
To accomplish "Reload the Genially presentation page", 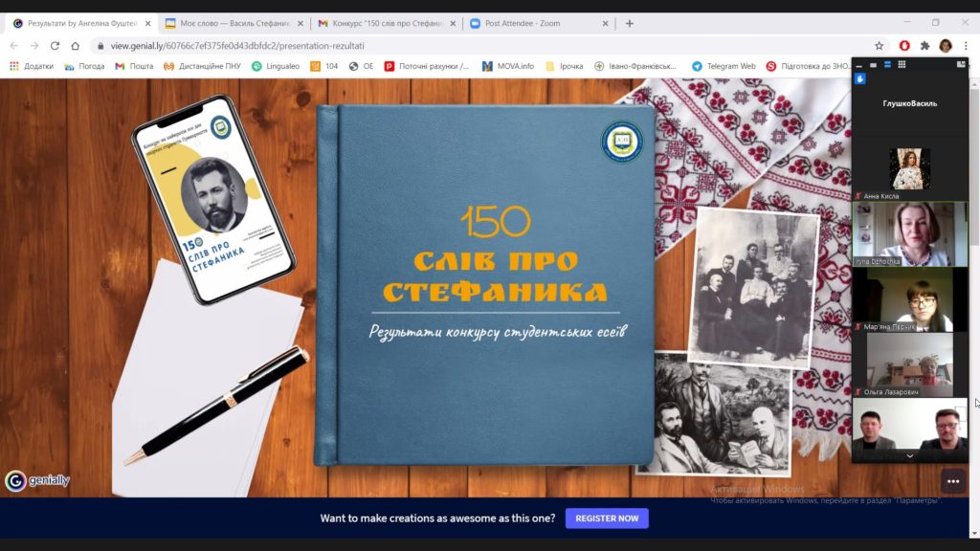I will 55,45.
